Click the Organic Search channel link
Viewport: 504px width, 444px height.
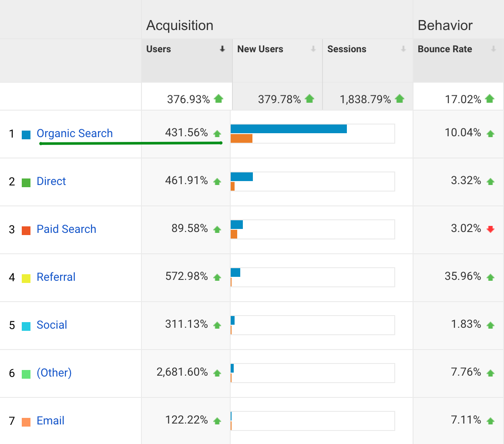(74, 134)
